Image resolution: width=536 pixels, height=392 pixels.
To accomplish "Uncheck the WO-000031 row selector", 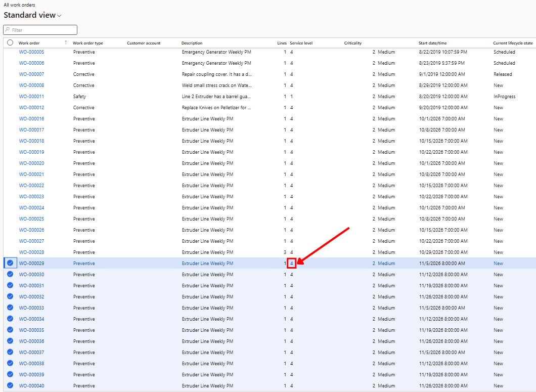I will [10, 285].
